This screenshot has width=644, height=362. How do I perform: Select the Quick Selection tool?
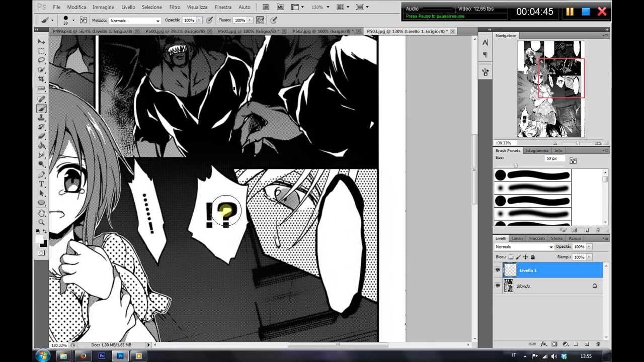(41, 70)
